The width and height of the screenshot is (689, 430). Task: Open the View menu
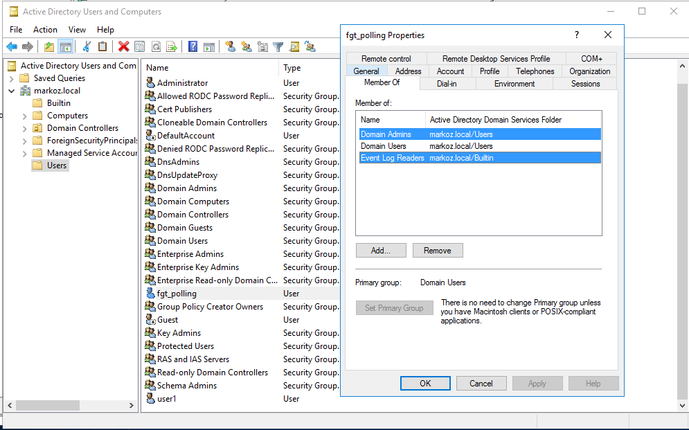click(77, 29)
